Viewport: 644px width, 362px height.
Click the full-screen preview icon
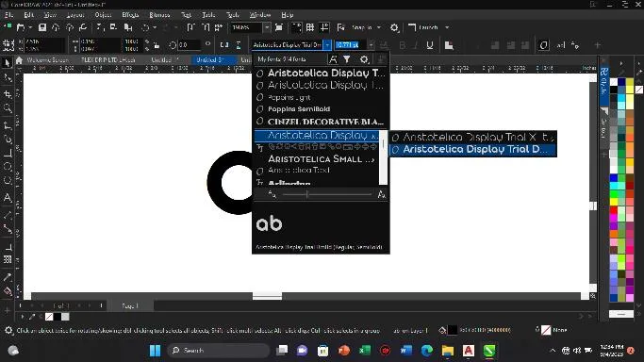pyautogui.click(x=279, y=27)
